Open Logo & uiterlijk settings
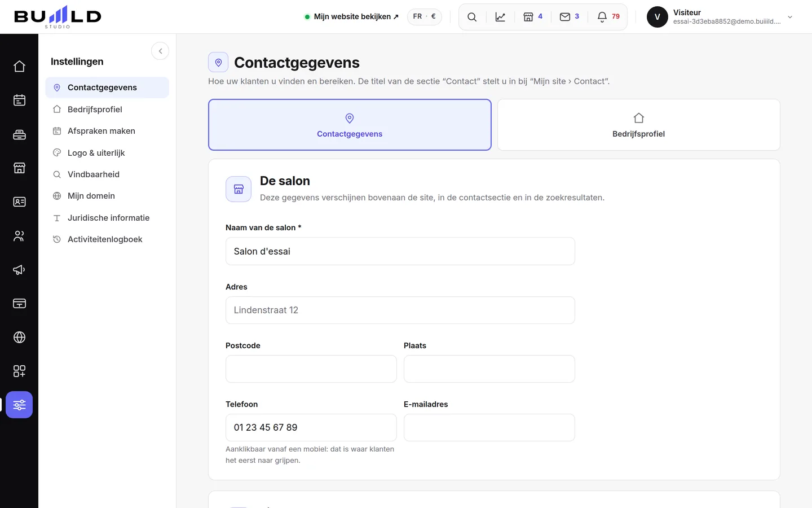The width and height of the screenshot is (812, 508). point(107,153)
